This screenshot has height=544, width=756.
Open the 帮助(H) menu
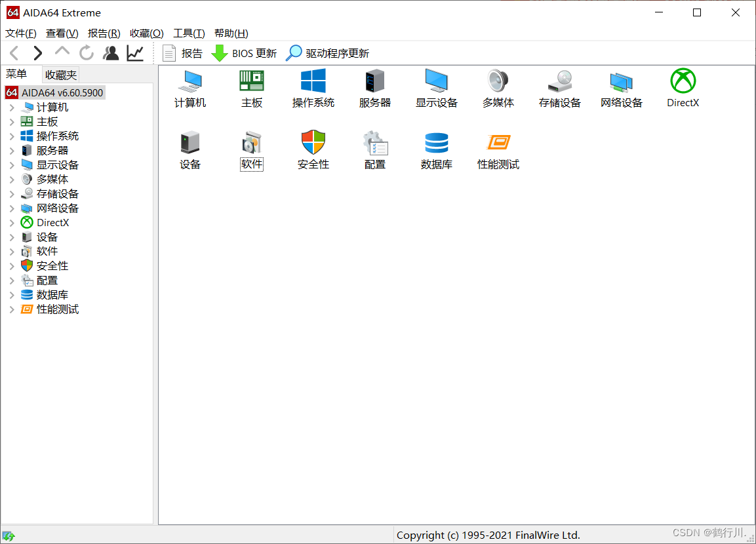point(231,33)
